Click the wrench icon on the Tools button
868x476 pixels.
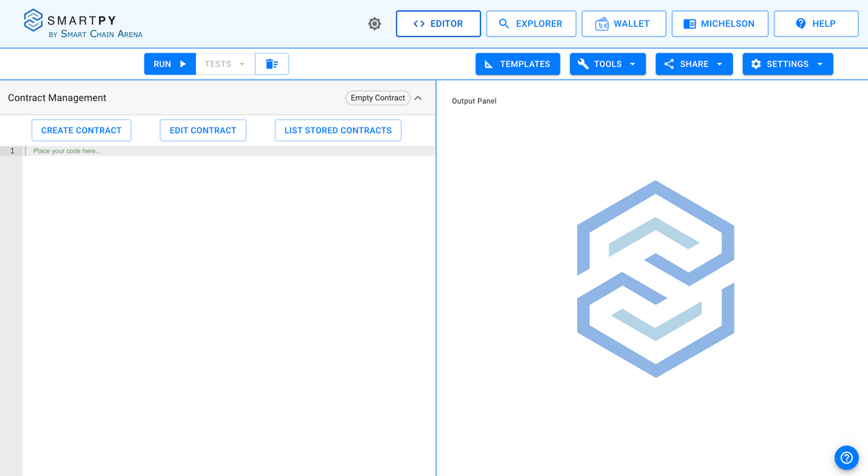pos(583,64)
